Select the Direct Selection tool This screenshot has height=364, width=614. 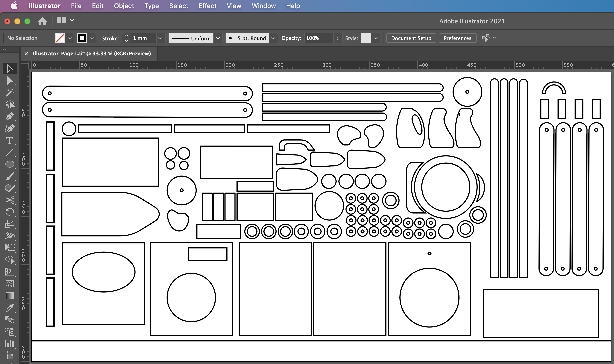point(10,81)
